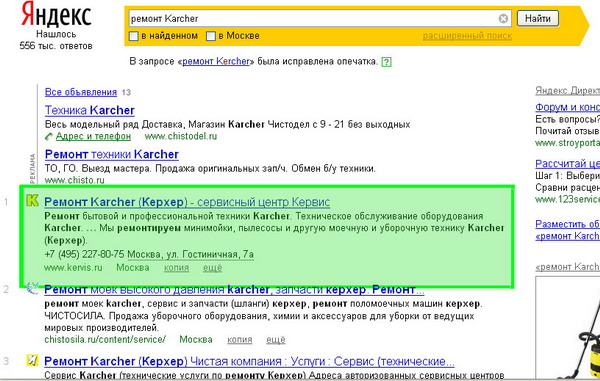Click the '556 тыс. ответов' results count
600x381 pixels.
point(56,46)
